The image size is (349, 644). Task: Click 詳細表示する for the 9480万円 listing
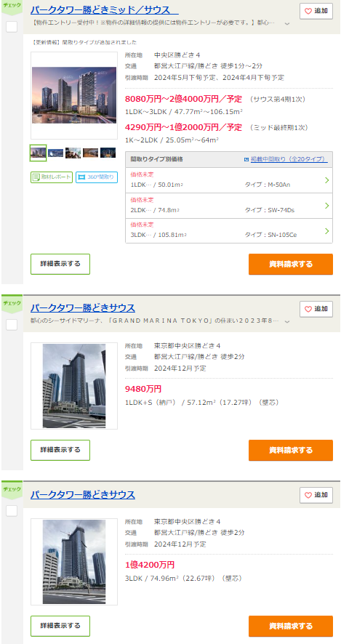[x=60, y=450]
